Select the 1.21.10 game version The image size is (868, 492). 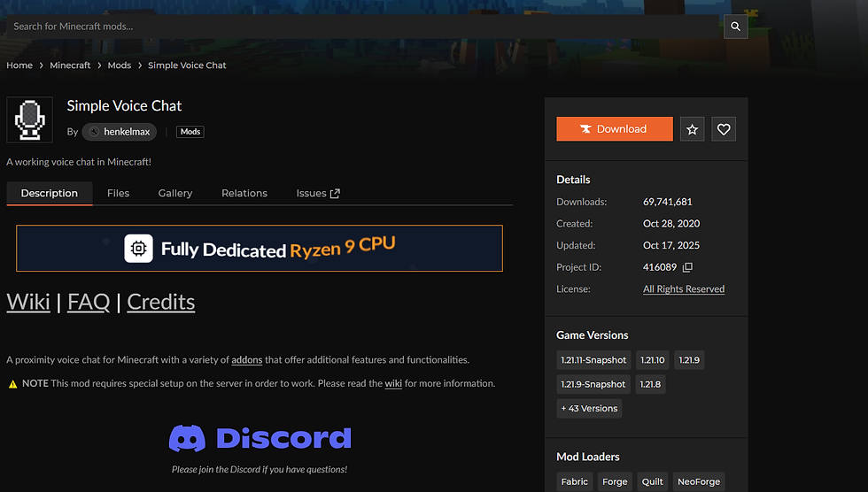pos(653,360)
